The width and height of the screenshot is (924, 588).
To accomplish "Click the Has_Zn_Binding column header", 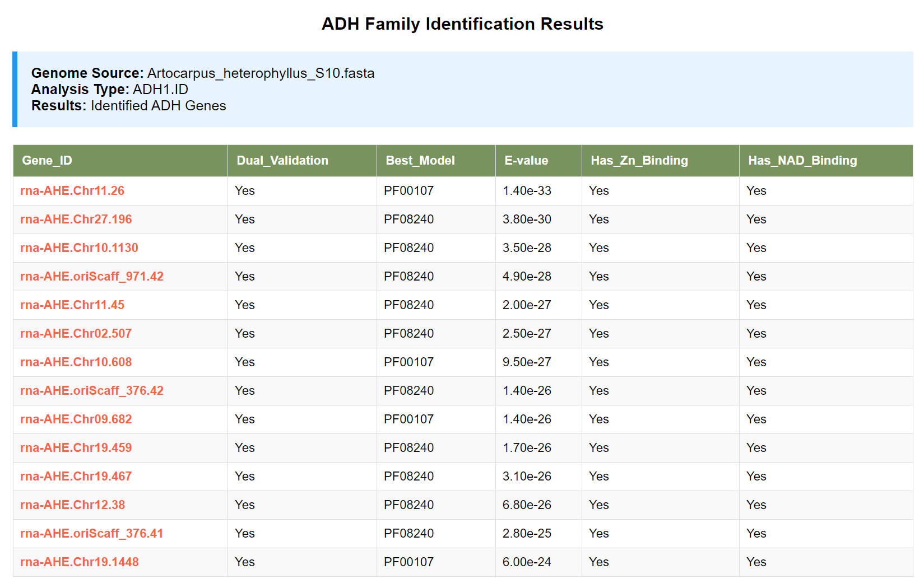I will (639, 161).
